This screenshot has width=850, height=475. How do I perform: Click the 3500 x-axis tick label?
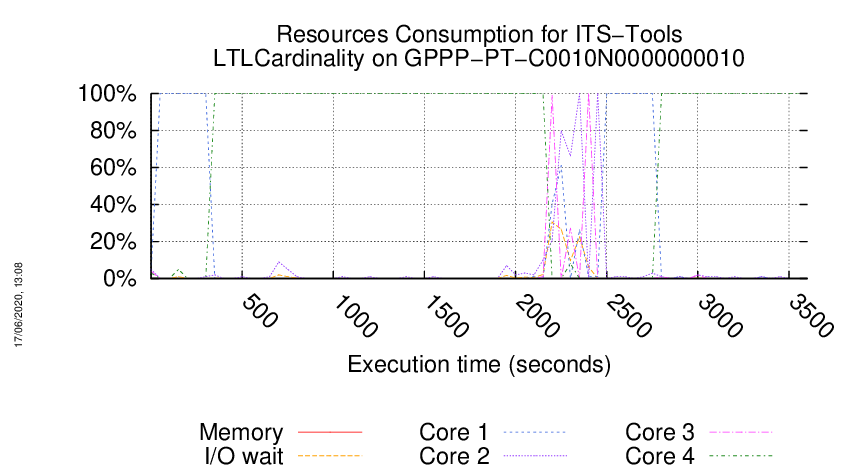(811, 316)
